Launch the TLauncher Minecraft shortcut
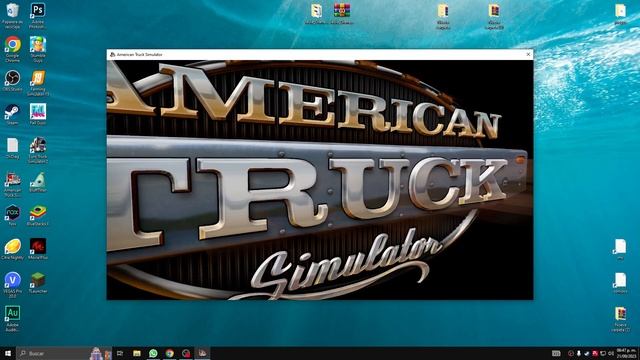This screenshot has width=640, height=360. [x=38, y=283]
